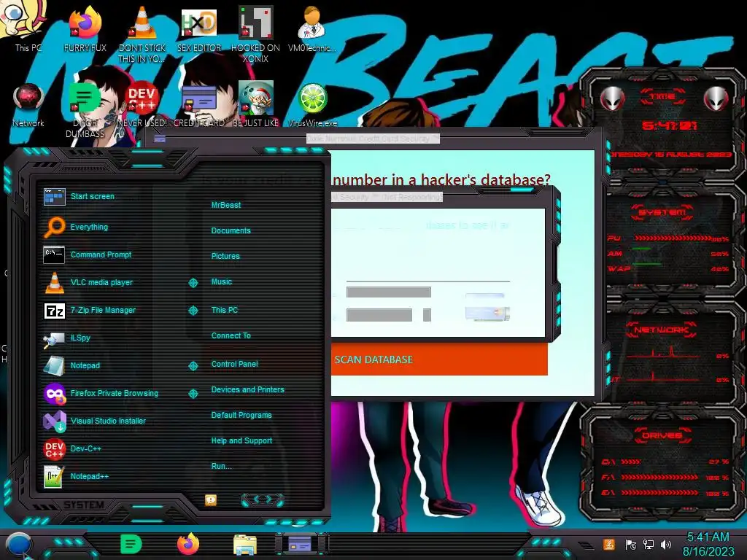This screenshot has width=747, height=560.
Task: Open Help and Support from start menu
Action: [x=241, y=441]
